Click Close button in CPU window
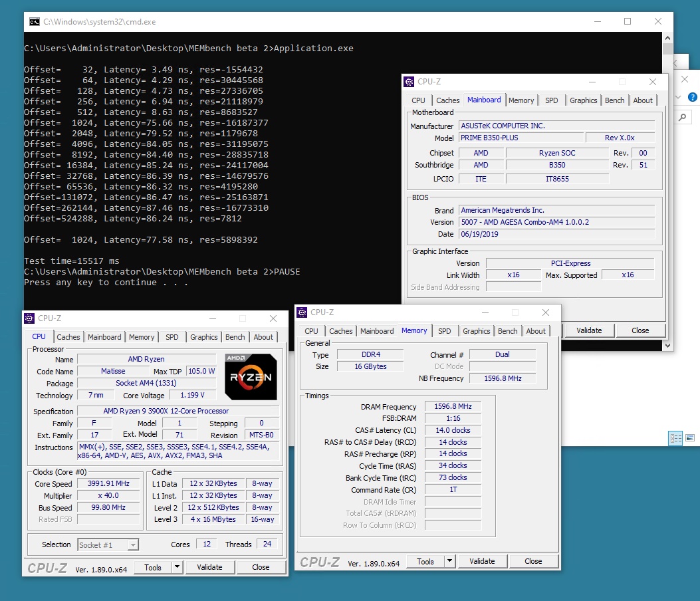Viewport: 700px width, 601px height. pos(261,567)
